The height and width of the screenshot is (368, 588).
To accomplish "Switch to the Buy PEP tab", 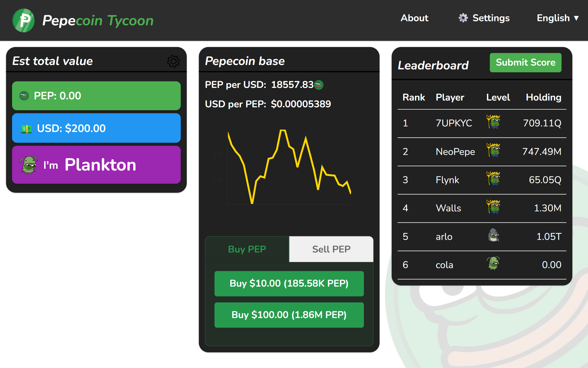I will point(247,249).
